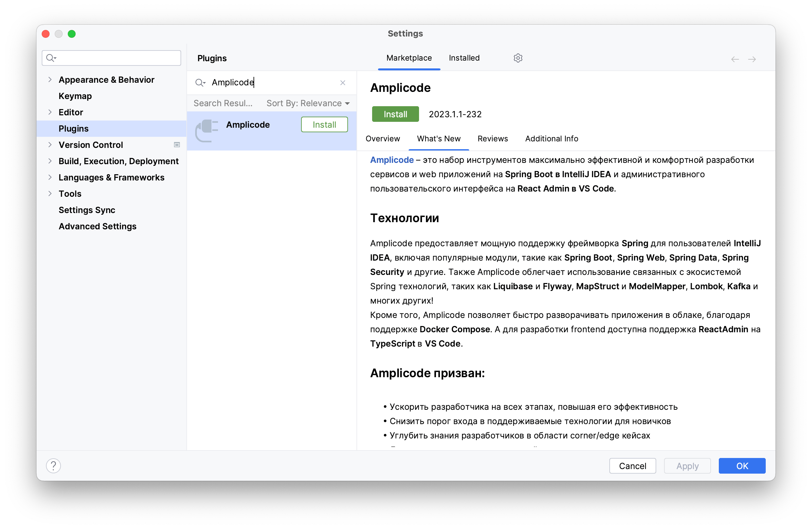Screen dimensions: 812x529
Task: Click the Search Results label
Action: [223, 103]
